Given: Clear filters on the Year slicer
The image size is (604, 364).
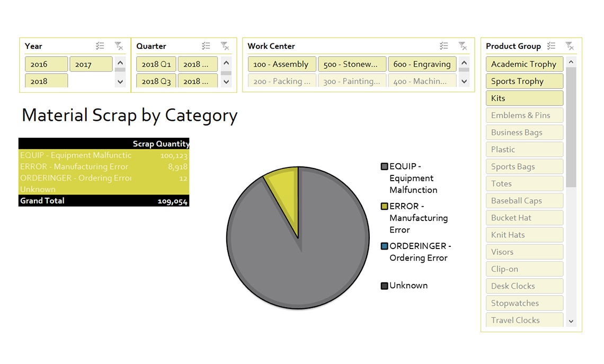Looking at the screenshot, I should tap(120, 46).
